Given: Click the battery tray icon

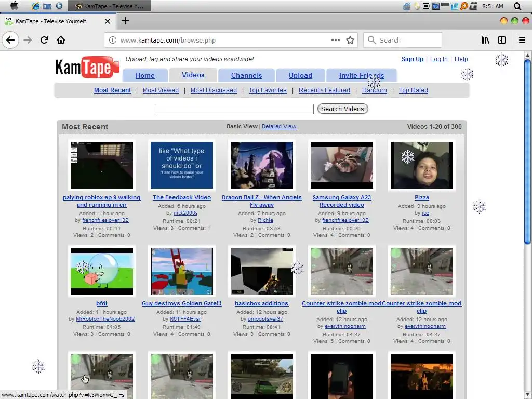Looking at the screenshot, I should [426, 6].
